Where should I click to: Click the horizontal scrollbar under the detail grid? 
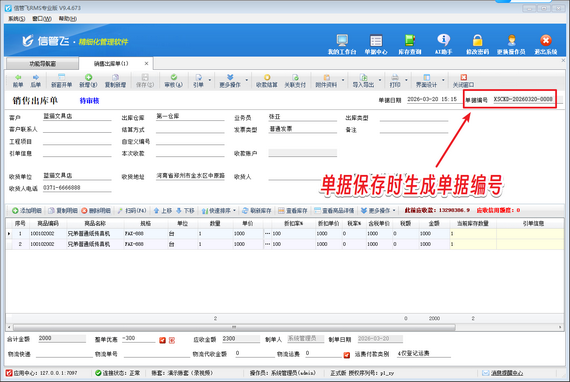tap(234, 327)
